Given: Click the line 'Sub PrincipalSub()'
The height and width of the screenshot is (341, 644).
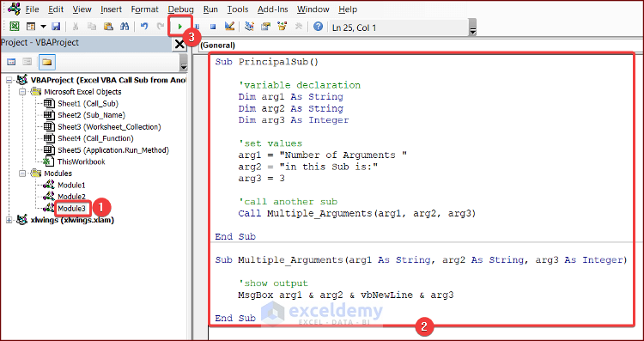Looking at the screenshot, I should pyautogui.click(x=266, y=62).
